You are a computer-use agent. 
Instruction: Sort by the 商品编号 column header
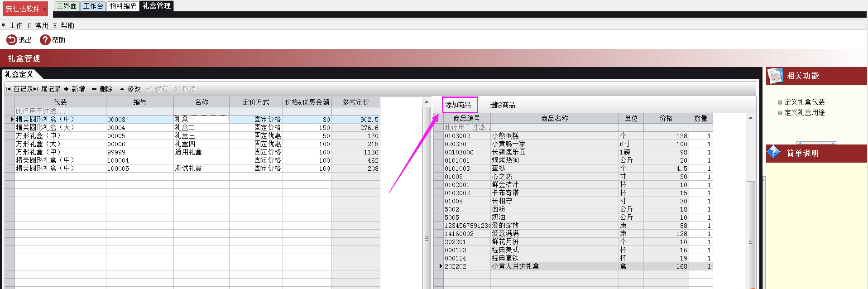(467, 118)
